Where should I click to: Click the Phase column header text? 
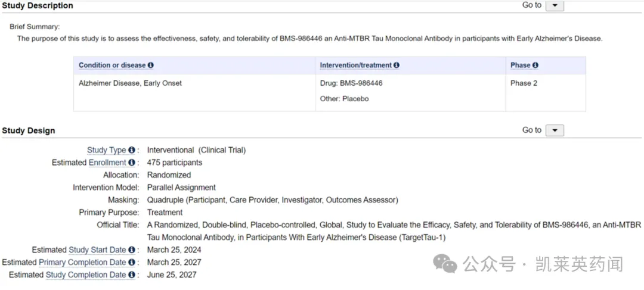(x=520, y=66)
